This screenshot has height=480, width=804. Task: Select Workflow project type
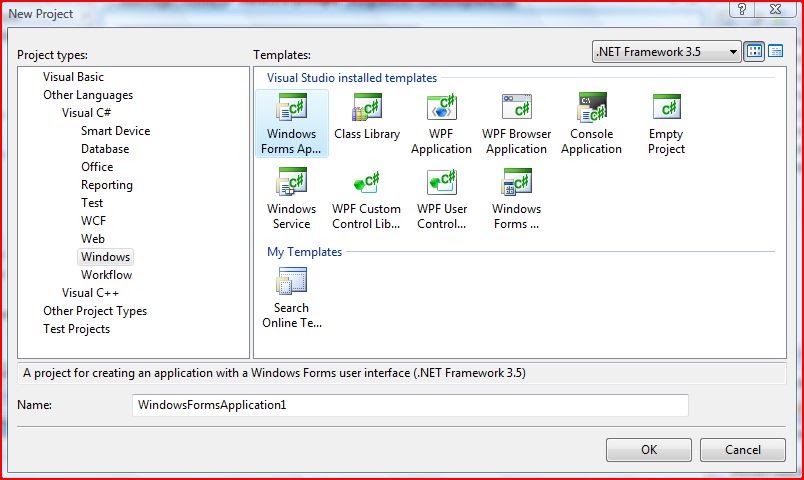point(106,275)
